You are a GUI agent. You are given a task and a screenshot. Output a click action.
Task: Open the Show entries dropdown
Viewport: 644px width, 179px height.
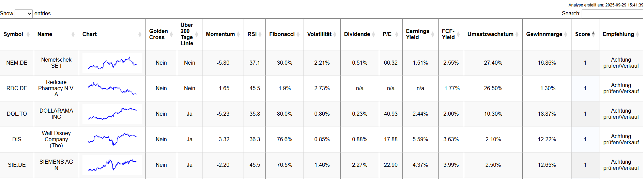point(24,14)
